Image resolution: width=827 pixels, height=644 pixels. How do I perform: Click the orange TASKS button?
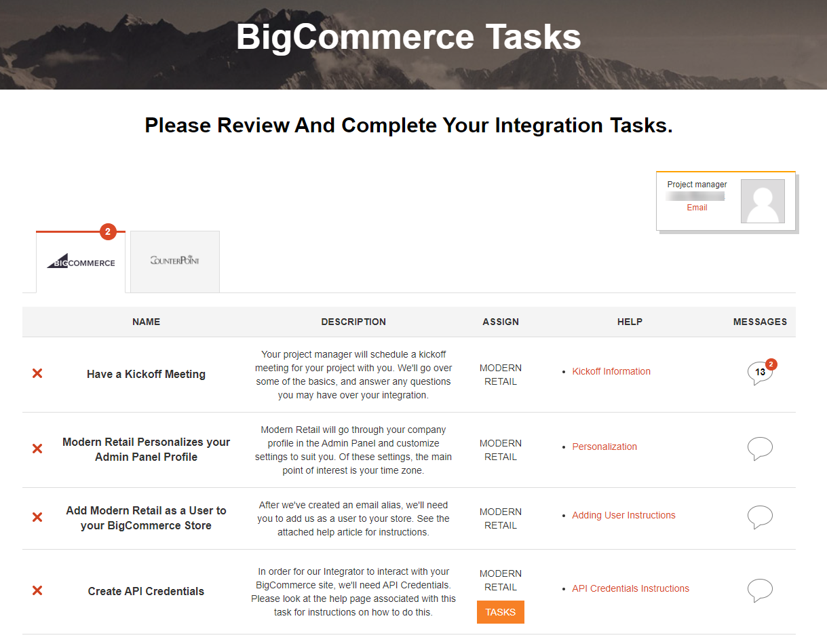[x=501, y=612]
